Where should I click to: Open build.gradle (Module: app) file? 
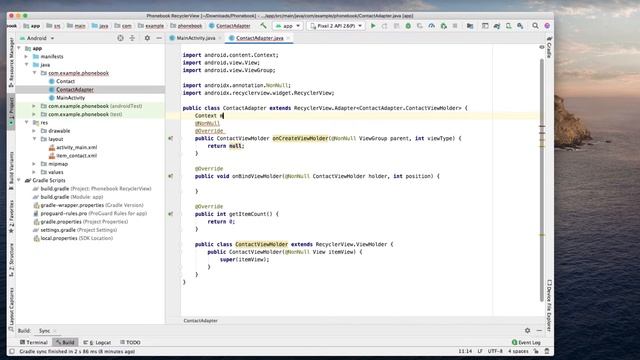72,197
